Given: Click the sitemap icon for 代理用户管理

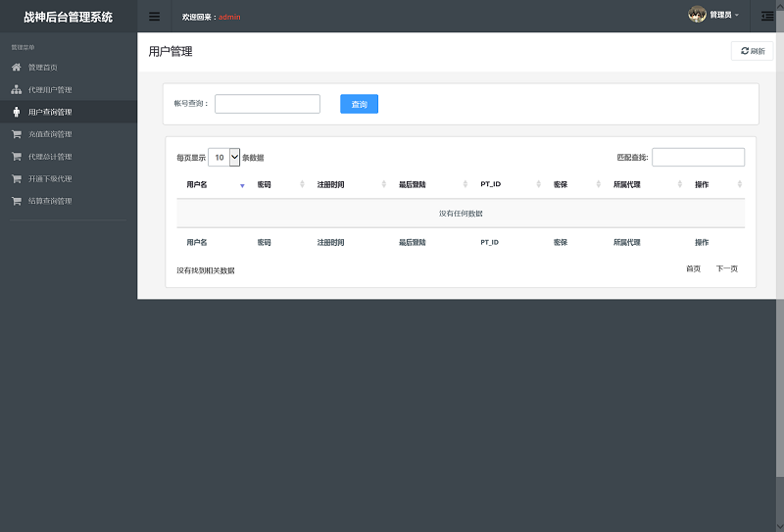Looking at the screenshot, I should click(17, 89).
